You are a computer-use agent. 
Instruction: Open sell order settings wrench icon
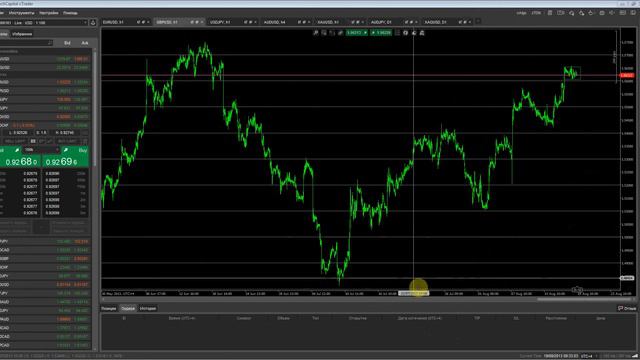[17, 150]
